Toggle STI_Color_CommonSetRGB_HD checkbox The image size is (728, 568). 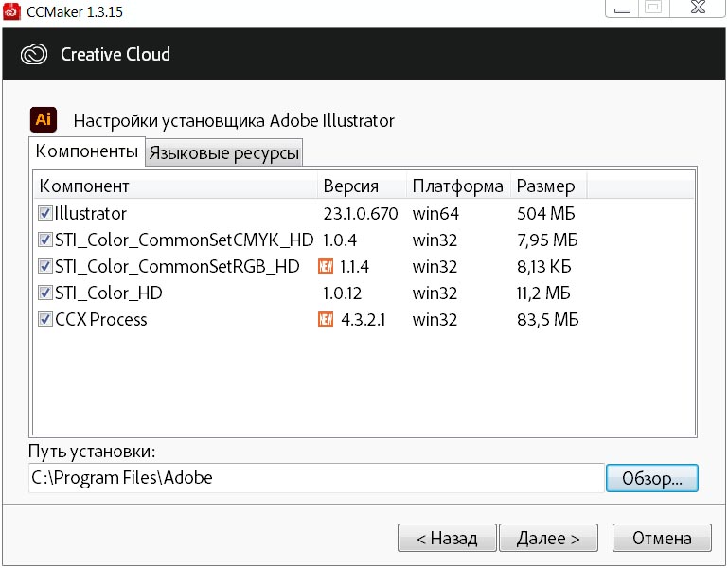[45, 267]
